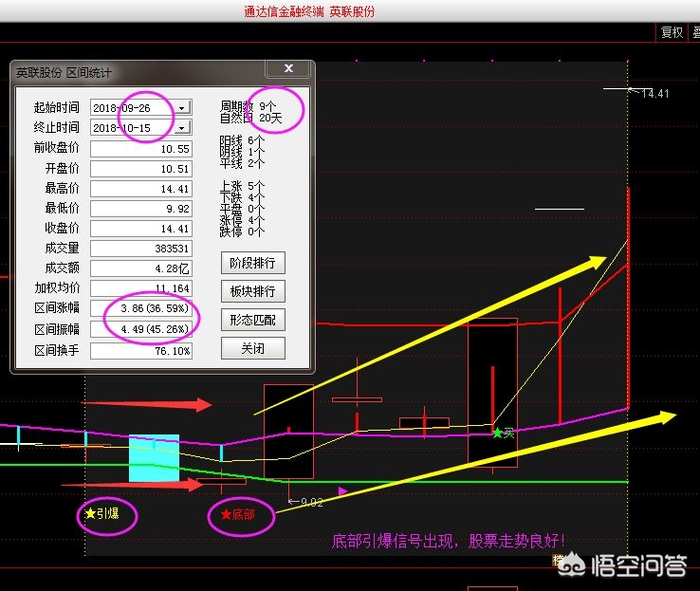
Task: Click the 区间换手 value field
Action: [141, 350]
